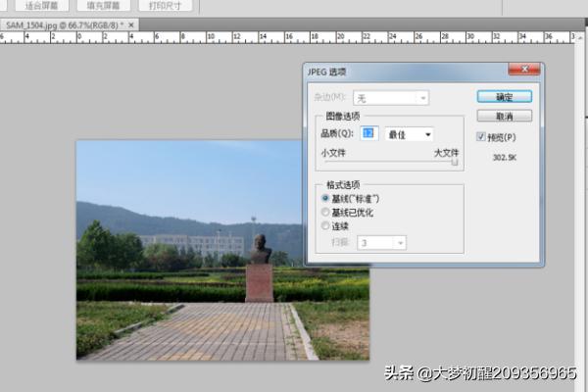Select the 基线("标准") format option
588x392 pixels.
pyautogui.click(x=326, y=199)
